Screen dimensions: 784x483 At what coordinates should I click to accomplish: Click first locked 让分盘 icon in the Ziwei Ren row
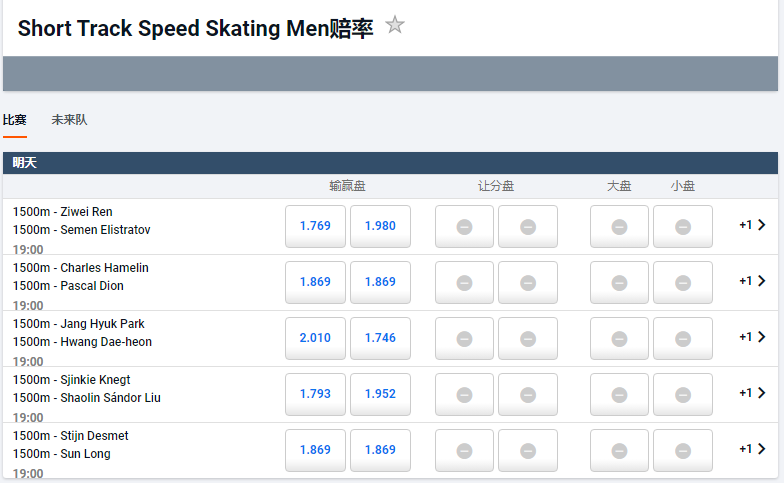(x=464, y=227)
